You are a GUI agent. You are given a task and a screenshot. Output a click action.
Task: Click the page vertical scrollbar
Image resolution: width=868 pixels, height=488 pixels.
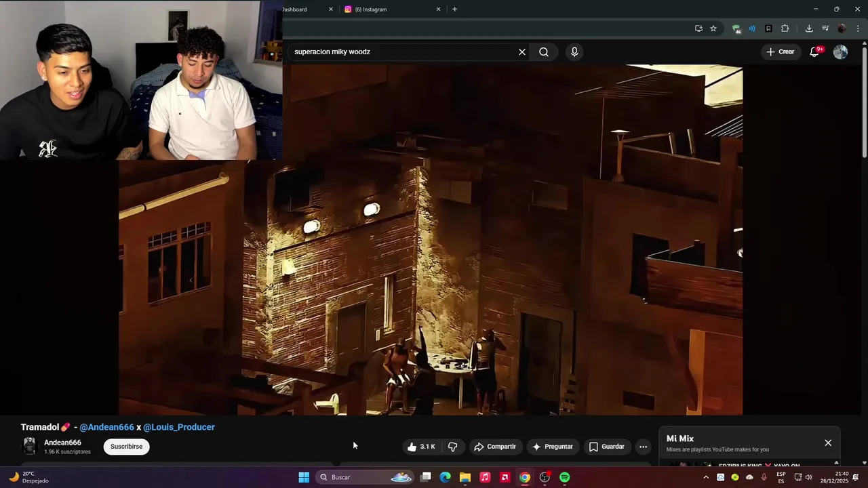point(864,102)
